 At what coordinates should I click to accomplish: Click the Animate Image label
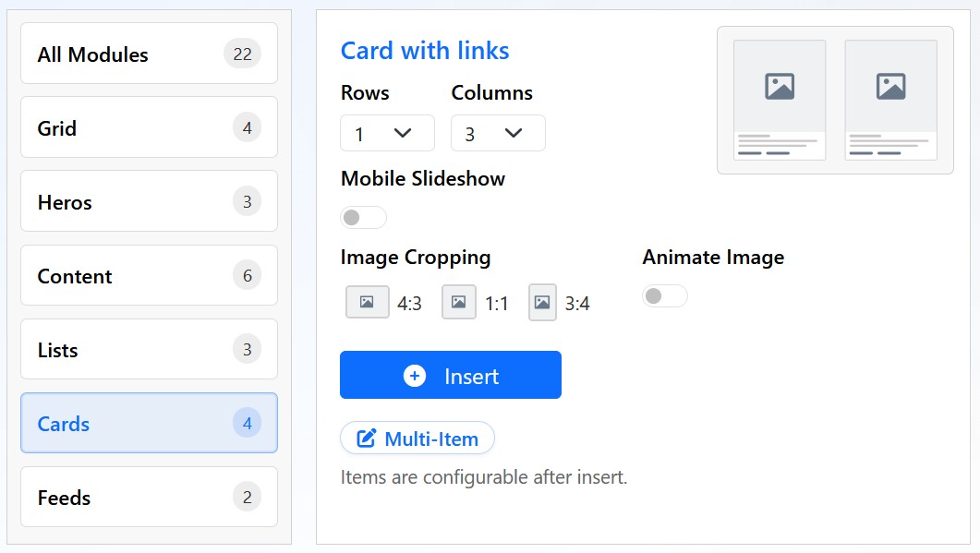pyautogui.click(x=713, y=258)
